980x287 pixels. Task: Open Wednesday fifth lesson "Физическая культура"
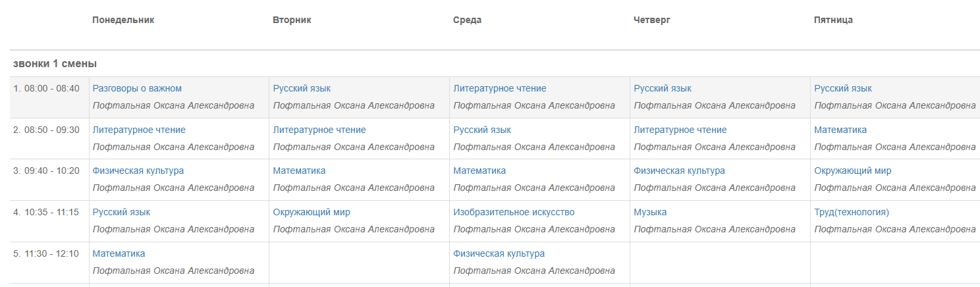coord(499,254)
